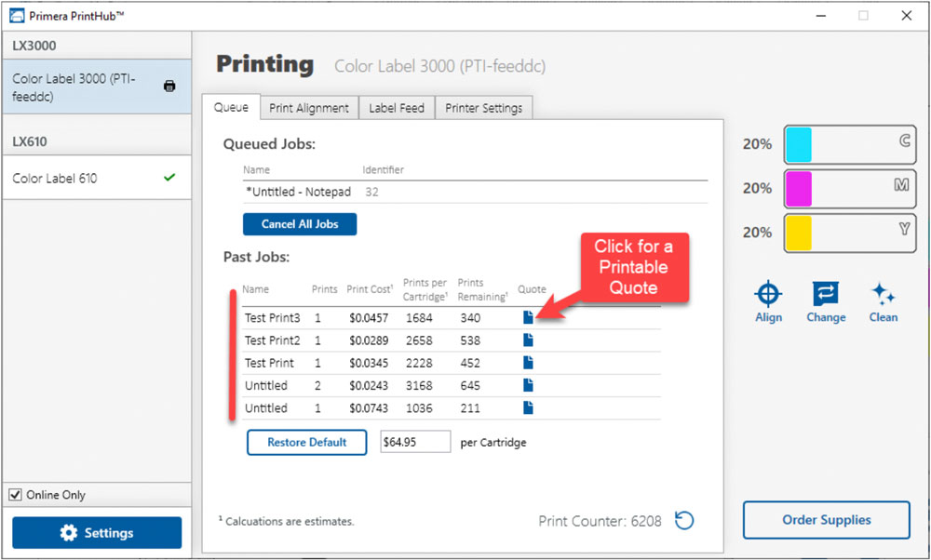931x560 pixels.
Task: Open the Print Alignment tab
Action: (x=309, y=108)
